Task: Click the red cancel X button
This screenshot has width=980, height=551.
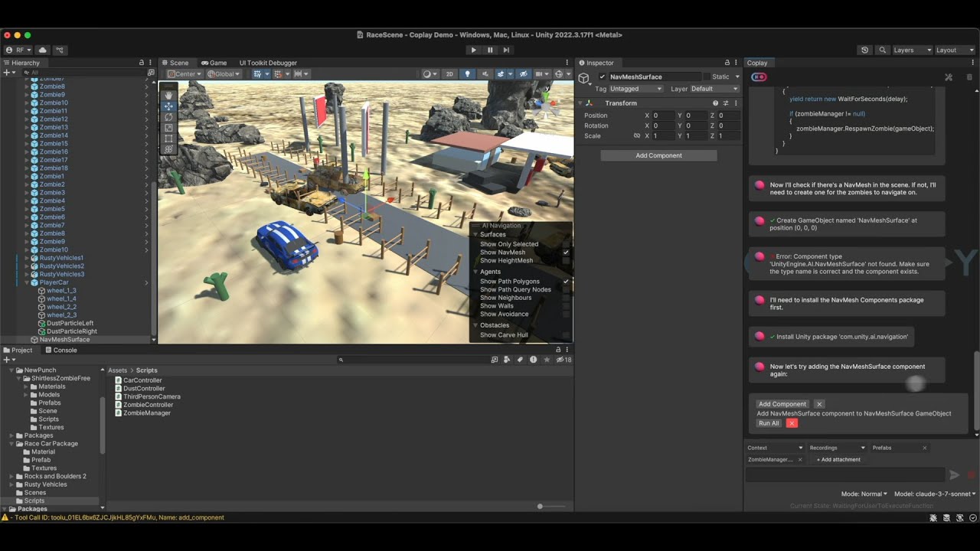Action: click(x=792, y=423)
